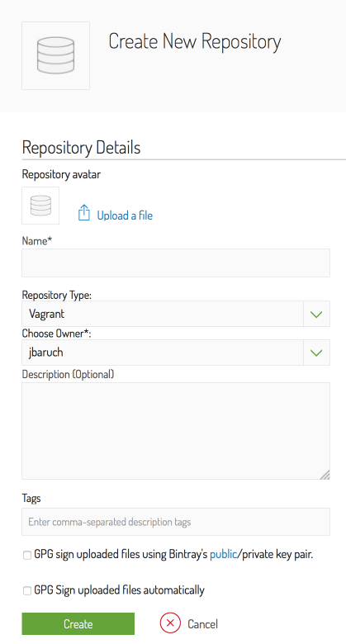This screenshot has height=644, width=346.
Task: Open the jbaruch owner dropdown
Action: coord(176,353)
